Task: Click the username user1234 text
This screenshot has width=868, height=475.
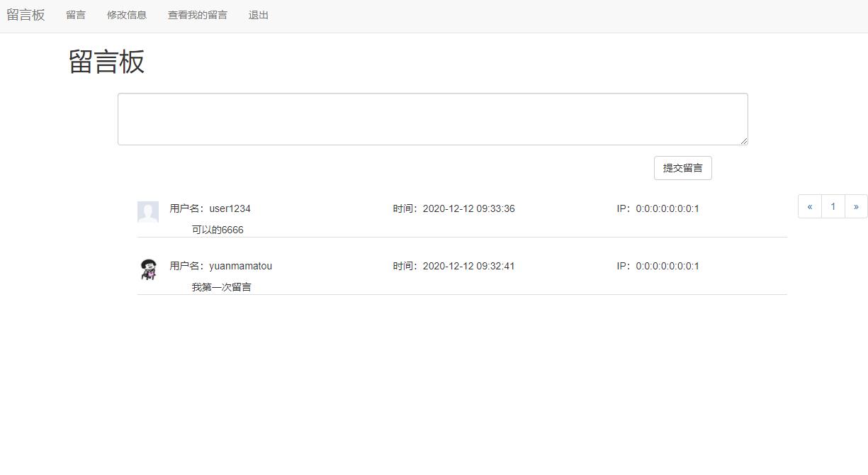Action: (230, 208)
